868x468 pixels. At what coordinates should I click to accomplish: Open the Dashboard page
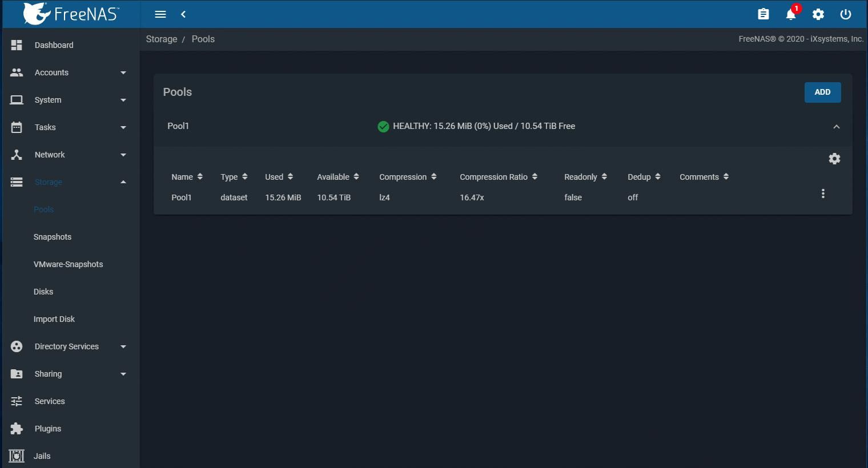(54, 45)
